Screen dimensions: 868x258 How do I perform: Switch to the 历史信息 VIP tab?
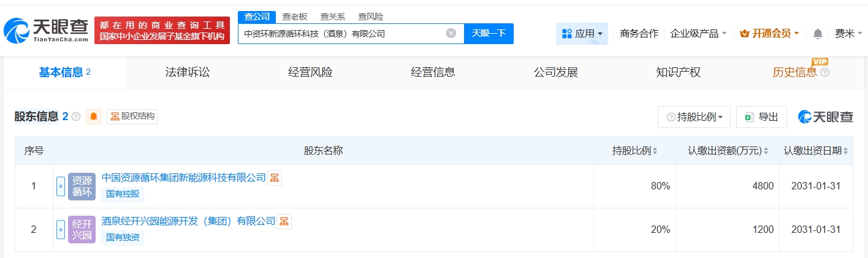(x=794, y=72)
